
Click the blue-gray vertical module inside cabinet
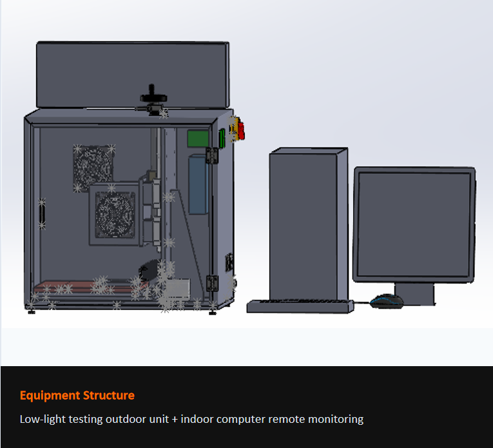[198, 185]
